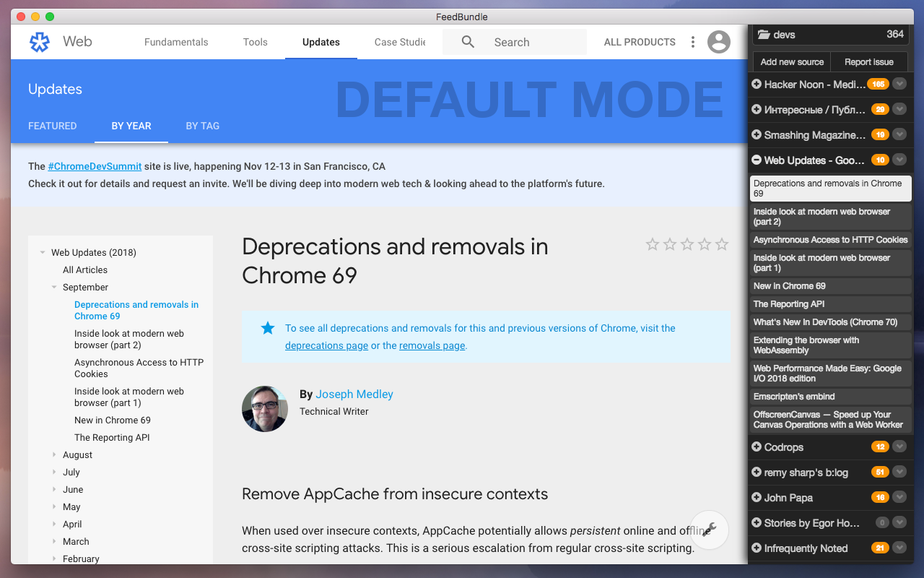The height and width of the screenshot is (578, 924).
Task: Open the deprecations page link
Action: pos(326,345)
